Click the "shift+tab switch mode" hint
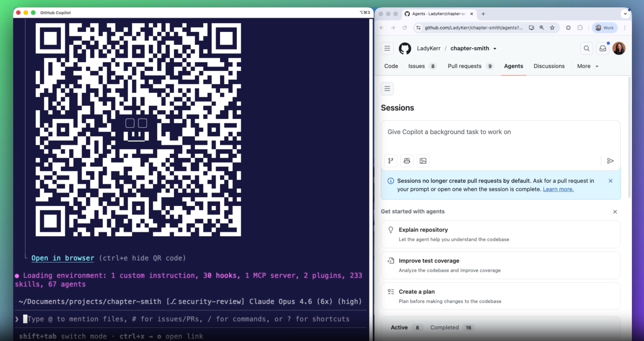 coord(63,336)
